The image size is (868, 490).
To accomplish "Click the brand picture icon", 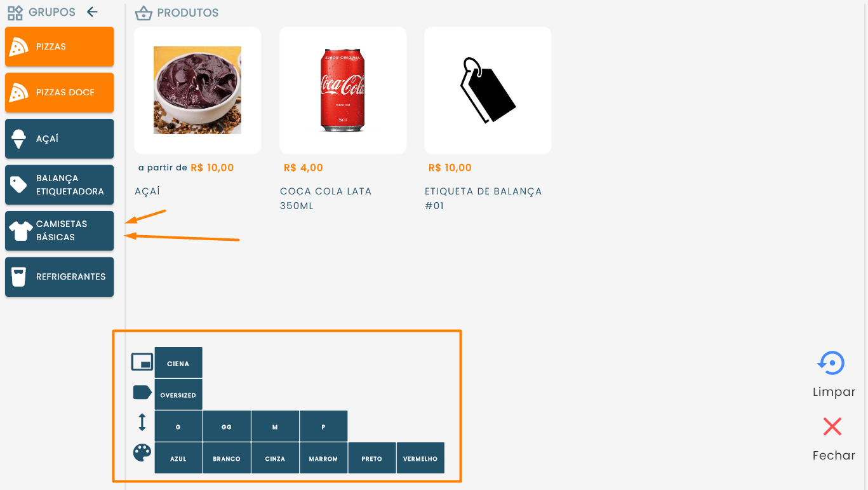I will tap(142, 362).
